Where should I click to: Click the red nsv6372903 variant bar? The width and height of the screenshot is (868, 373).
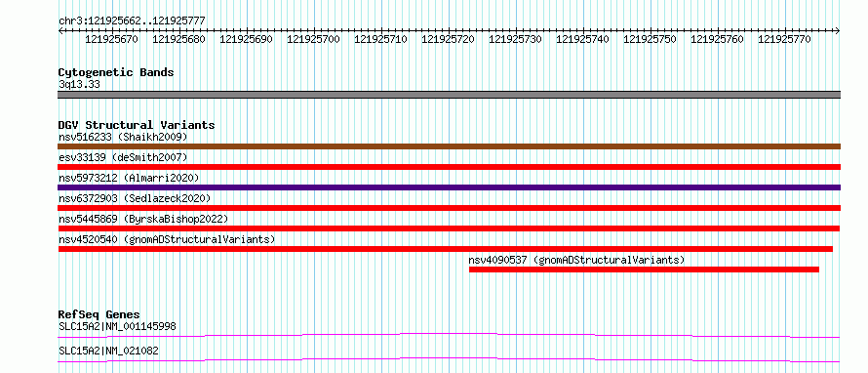[449, 208]
